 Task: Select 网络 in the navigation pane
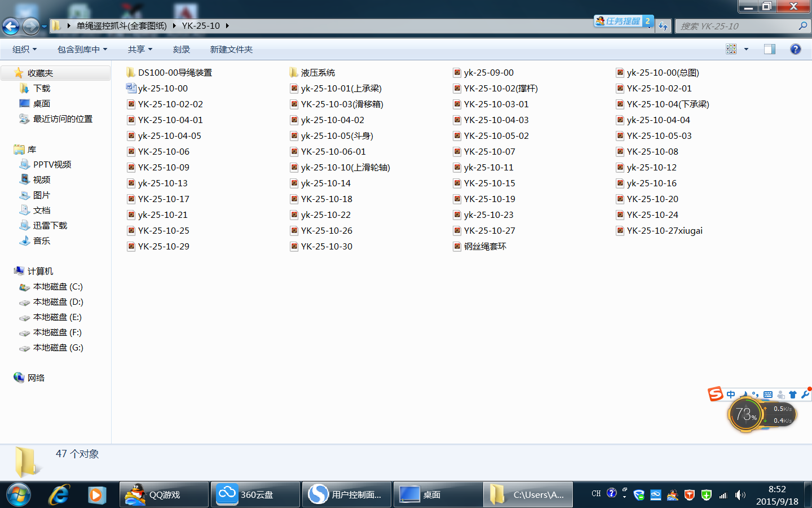(x=36, y=378)
